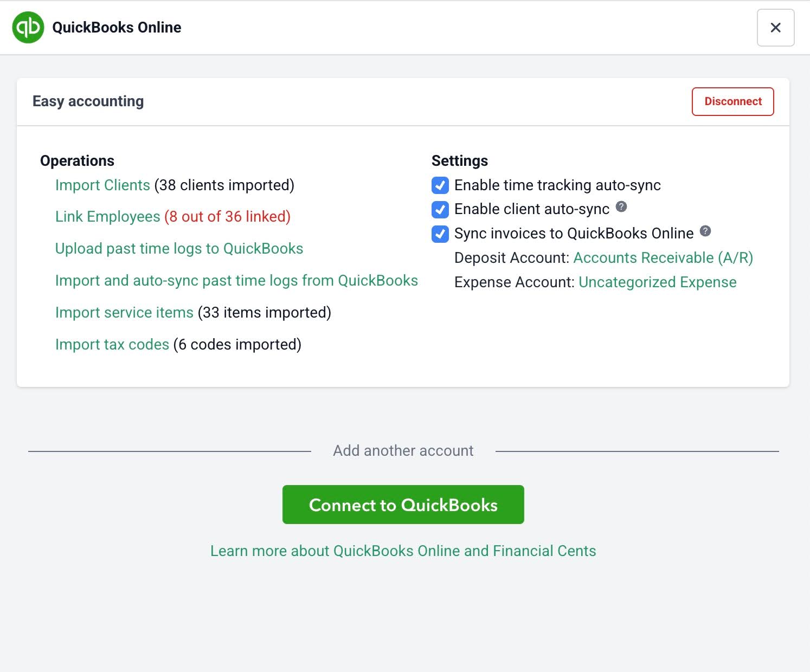Open Import service items
This screenshot has width=810, height=672.
coord(124,313)
